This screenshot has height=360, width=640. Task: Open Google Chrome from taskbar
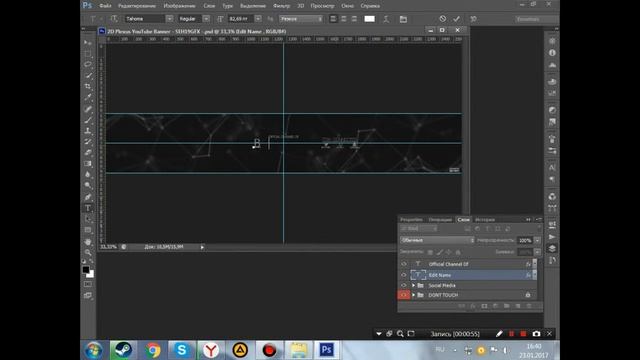153,350
